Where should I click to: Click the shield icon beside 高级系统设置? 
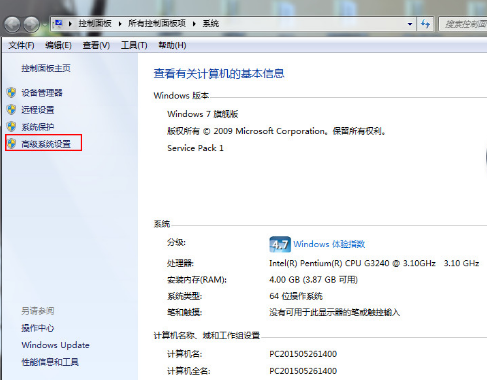click(12, 143)
